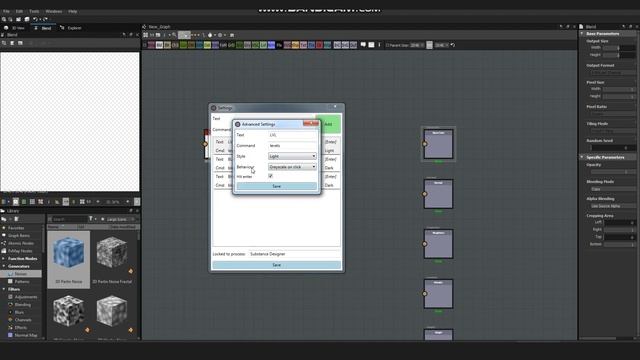Select FxMap Nodes in the library tree
This screenshot has height=360, width=640.
click(x=20, y=251)
